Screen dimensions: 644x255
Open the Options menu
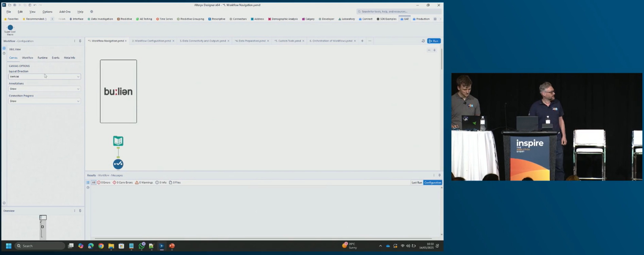[47, 12]
